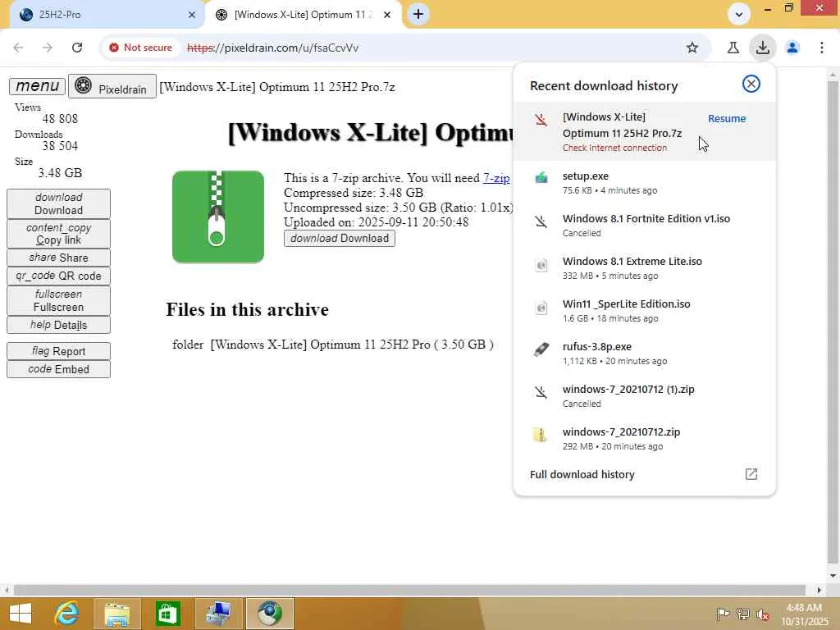840x630 pixels.
Task: Open file Details
Action: (x=58, y=325)
